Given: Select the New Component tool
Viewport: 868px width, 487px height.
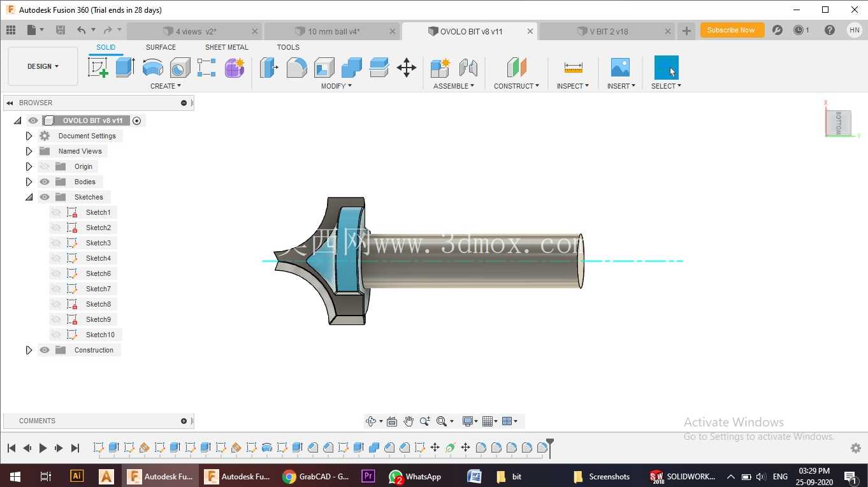Looking at the screenshot, I should coord(440,68).
